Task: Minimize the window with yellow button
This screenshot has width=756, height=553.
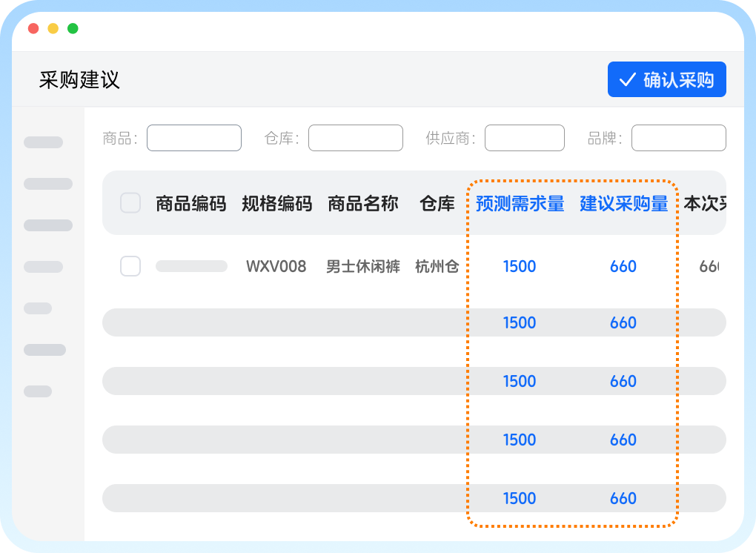Action: point(53,29)
